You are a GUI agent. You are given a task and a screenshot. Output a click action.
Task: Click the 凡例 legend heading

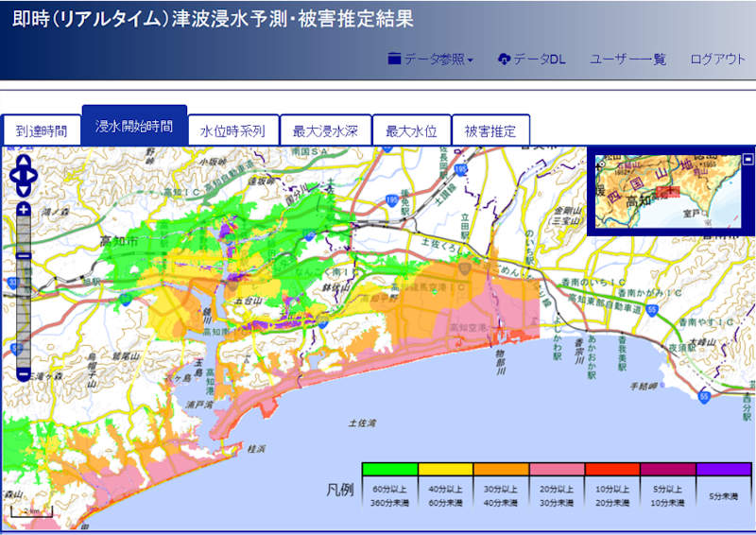click(340, 491)
